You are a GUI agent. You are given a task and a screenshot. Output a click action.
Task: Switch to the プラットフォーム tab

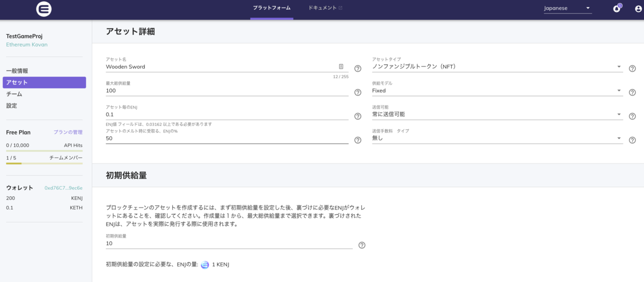click(x=272, y=8)
